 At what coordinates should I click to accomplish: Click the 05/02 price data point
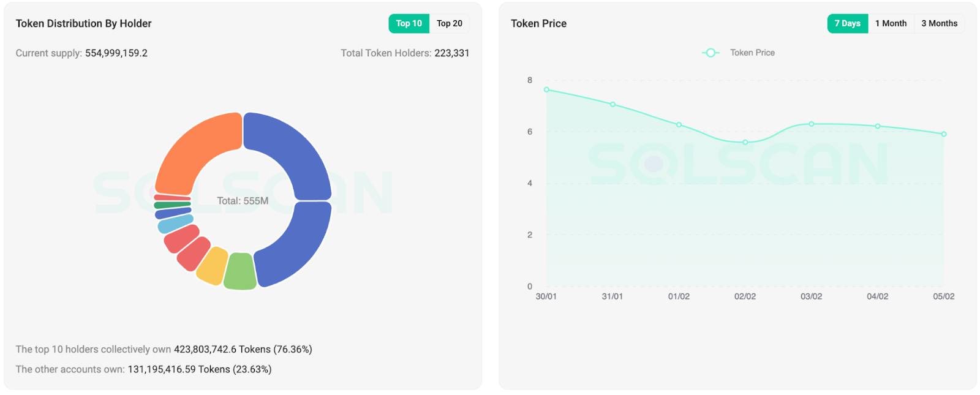(944, 134)
